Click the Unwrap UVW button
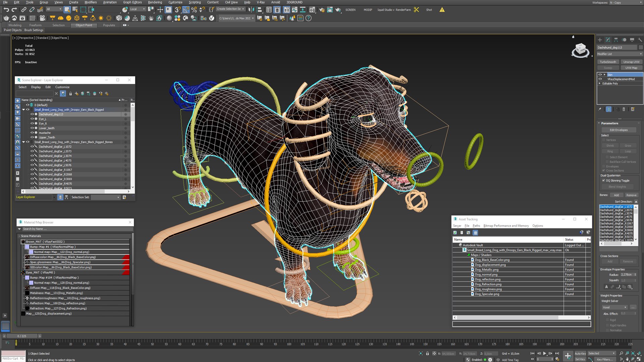644x362 pixels. click(631, 62)
